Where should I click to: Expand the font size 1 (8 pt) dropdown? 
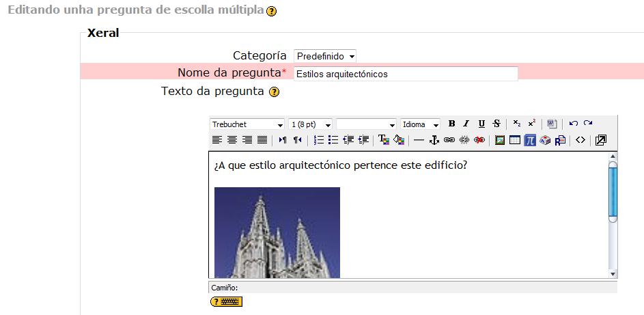pos(310,124)
